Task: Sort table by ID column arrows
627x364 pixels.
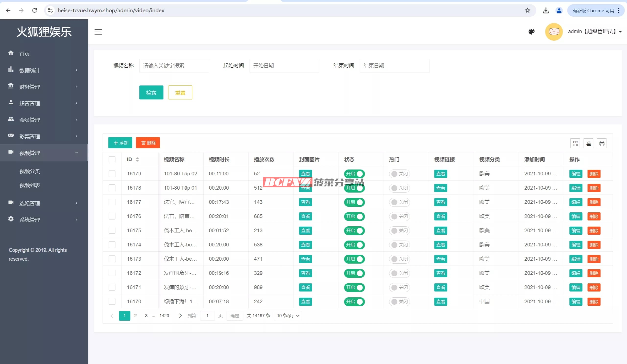Action: tap(137, 159)
